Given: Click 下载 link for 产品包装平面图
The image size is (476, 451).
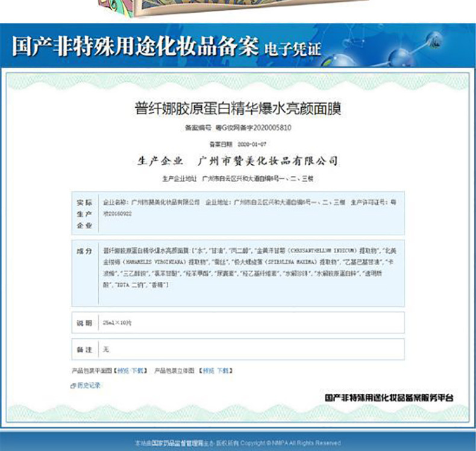Looking at the screenshot, I should 137,371.
